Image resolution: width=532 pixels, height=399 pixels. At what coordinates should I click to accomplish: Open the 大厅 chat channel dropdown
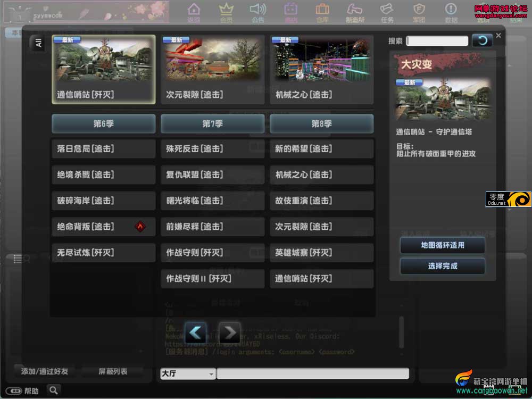(188, 373)
